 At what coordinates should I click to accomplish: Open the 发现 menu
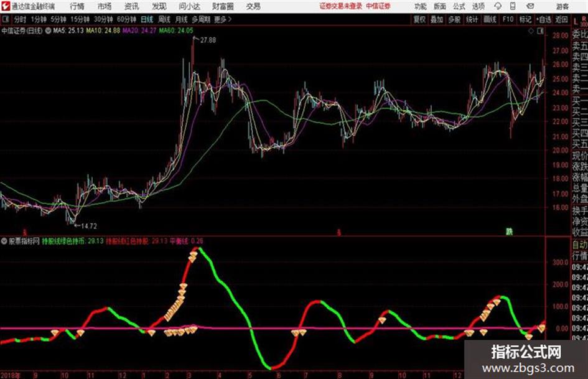(159, 6)
